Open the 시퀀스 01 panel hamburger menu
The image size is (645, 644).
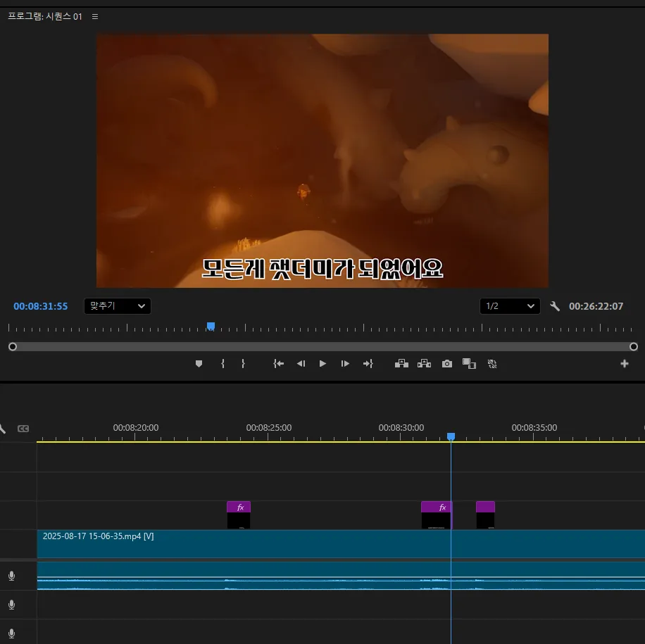click(x=95, y=16)
